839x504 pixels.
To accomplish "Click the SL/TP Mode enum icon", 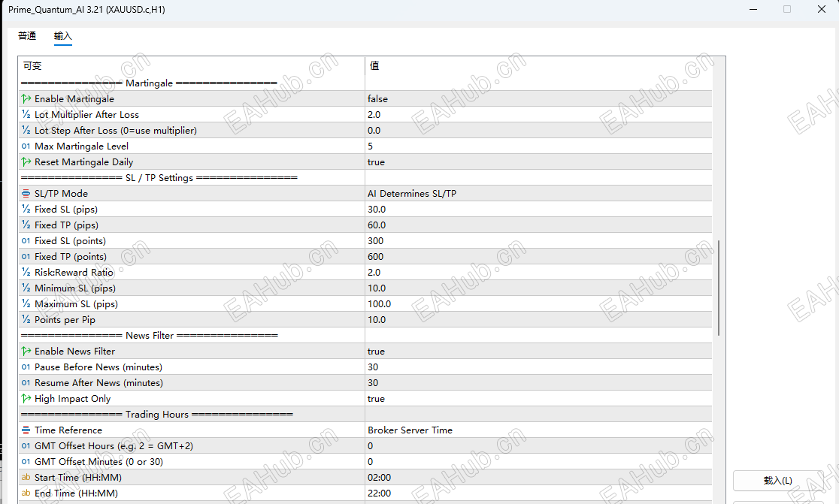I will click(x=26, y=194).
